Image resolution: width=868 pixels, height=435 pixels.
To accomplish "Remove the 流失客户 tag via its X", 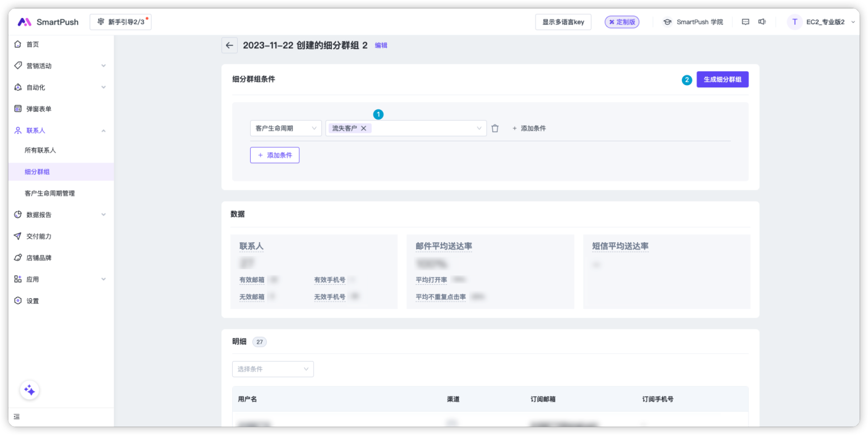I will 363,128.
